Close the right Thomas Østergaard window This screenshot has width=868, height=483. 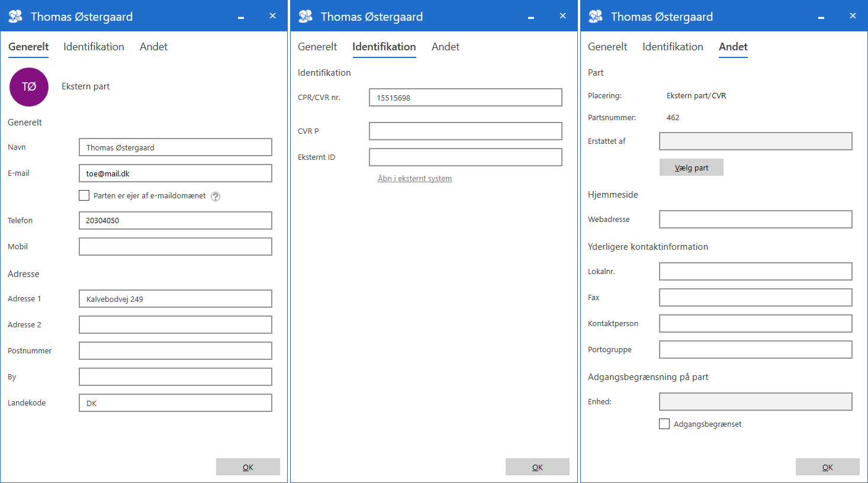point(853,16)
